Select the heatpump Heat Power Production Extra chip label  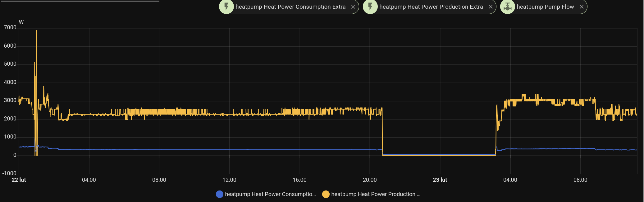coord(431,7)
